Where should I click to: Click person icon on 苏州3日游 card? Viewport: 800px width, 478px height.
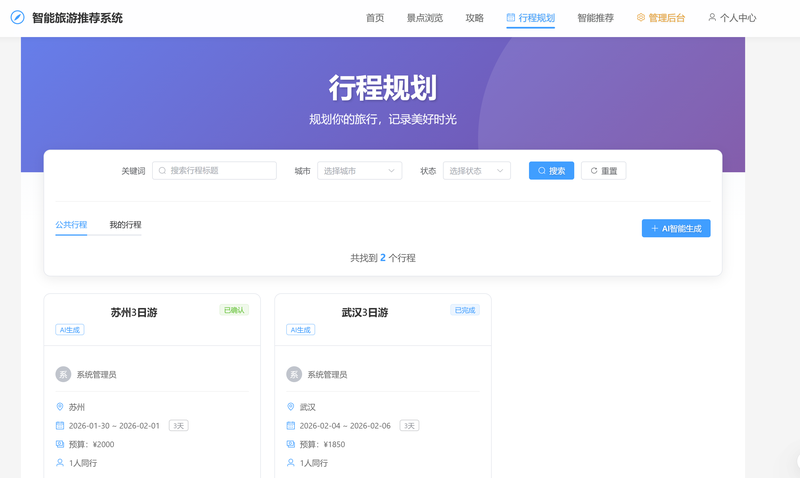click(x=60, y=463)
